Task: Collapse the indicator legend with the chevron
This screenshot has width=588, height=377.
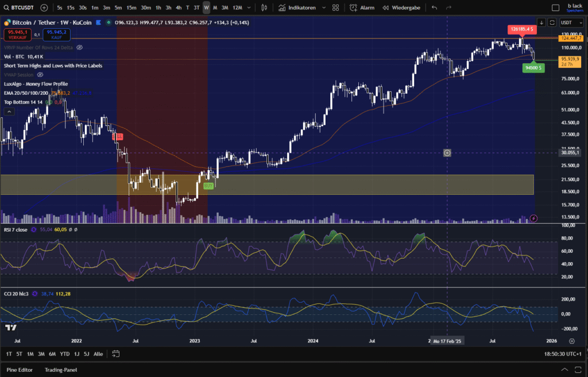Action: [x=9, y=111]
